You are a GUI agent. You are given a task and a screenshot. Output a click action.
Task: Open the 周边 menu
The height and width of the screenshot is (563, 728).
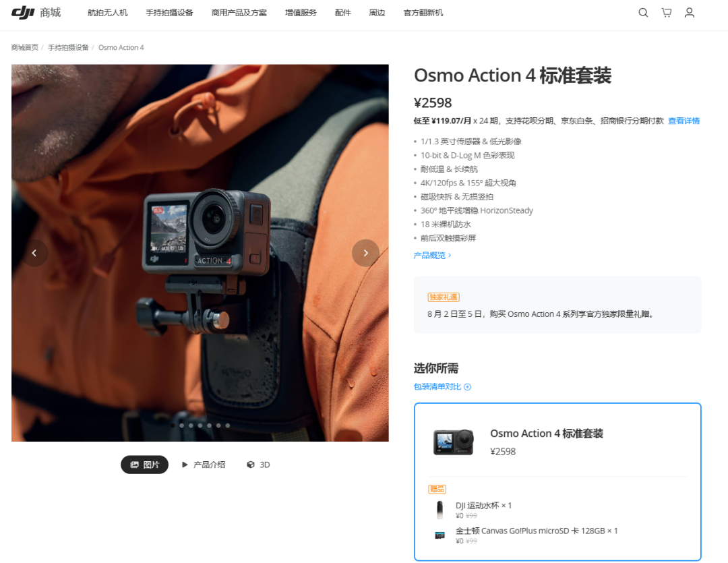(377, 13)
